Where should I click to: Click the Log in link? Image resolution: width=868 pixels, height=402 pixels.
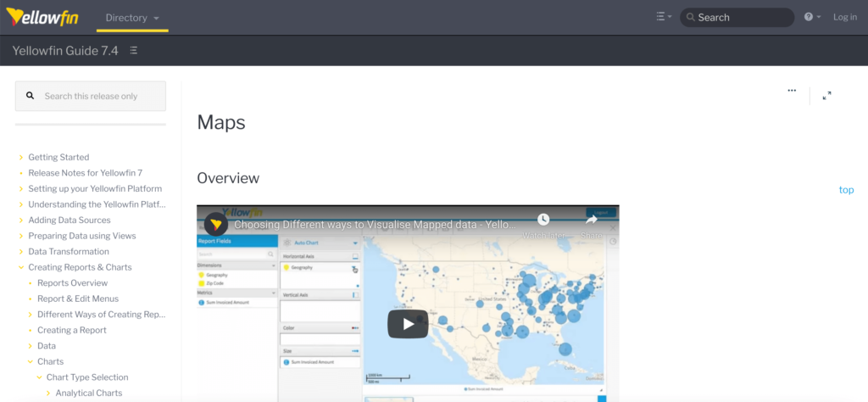(845, 17)
